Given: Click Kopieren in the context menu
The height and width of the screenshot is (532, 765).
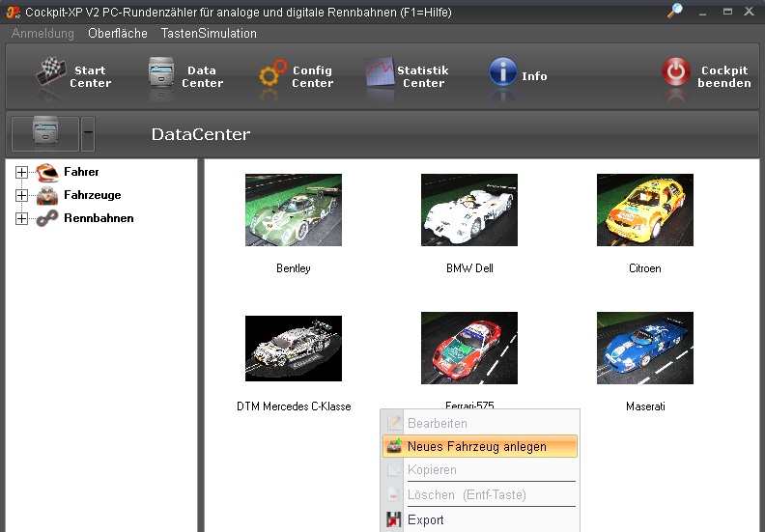Looking at the screenshot, I should click(480, 469).
